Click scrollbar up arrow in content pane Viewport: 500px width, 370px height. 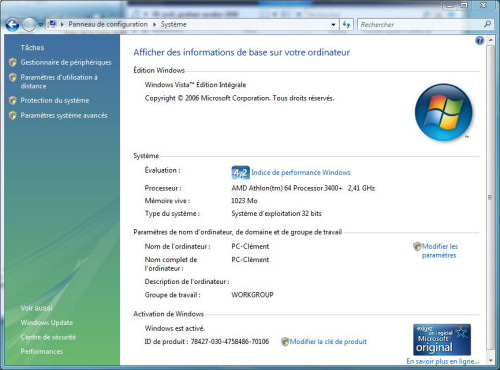(x=490, y=40)
